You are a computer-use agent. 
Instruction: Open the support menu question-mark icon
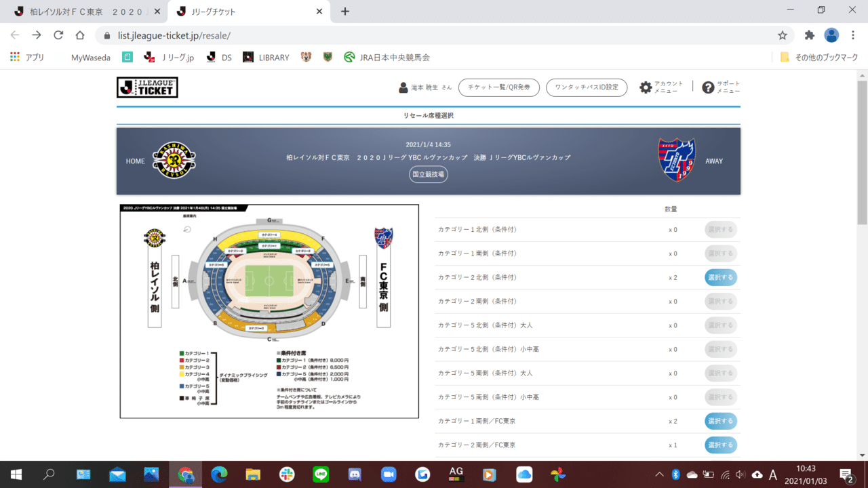[708, 87]
